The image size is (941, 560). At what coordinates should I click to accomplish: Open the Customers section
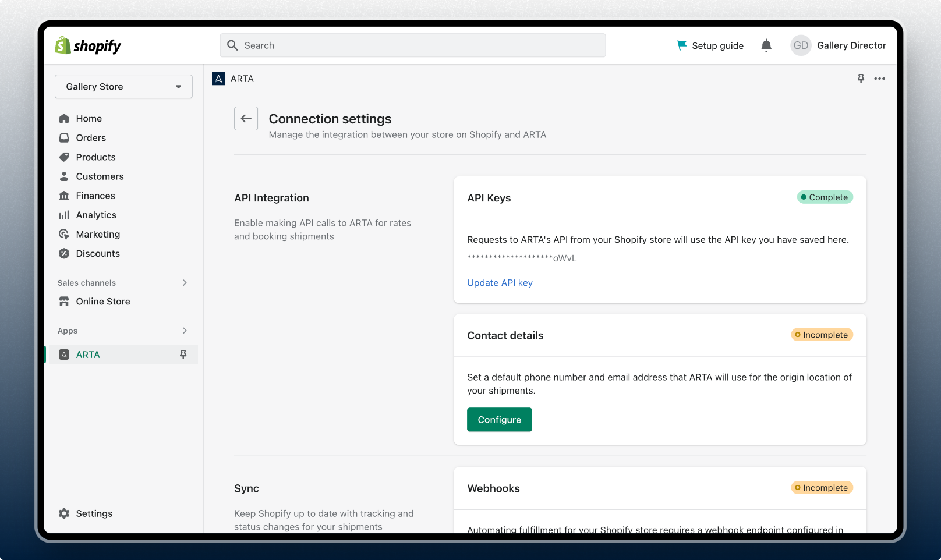pyautogui.click(x=99, y=176)
